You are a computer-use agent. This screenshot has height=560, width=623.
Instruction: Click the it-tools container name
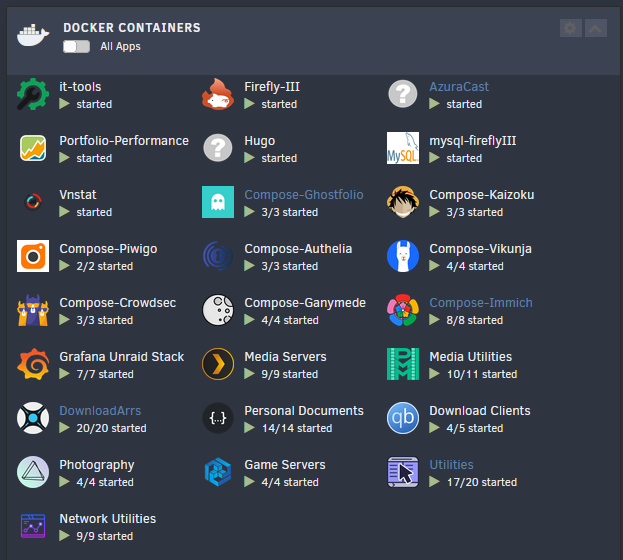pyautogui.click(x=80, y=87)
